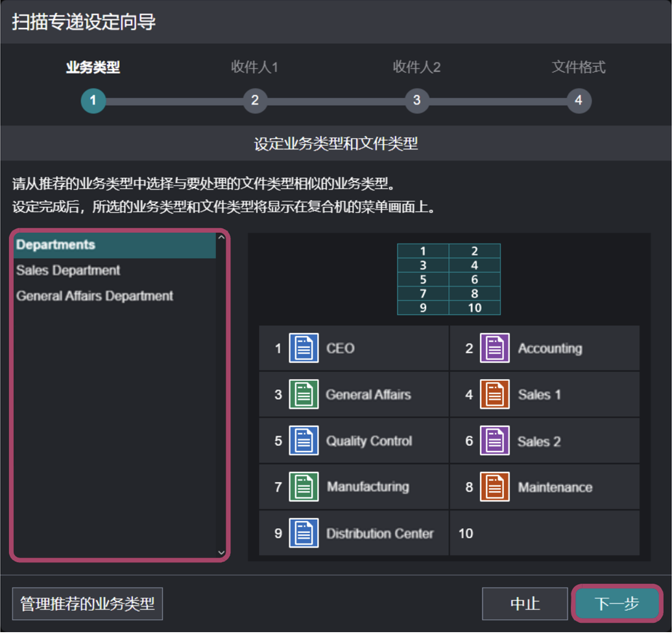The height and width of the screenshot is (634, 672).
Task: Open 管理推荐的业务类型 button
Action: (88, 604)
